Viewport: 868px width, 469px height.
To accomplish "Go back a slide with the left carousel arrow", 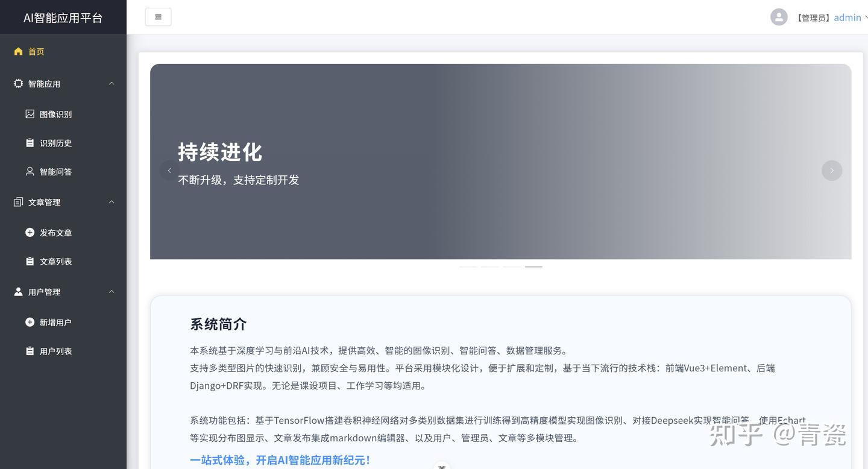I will [169, 170].
